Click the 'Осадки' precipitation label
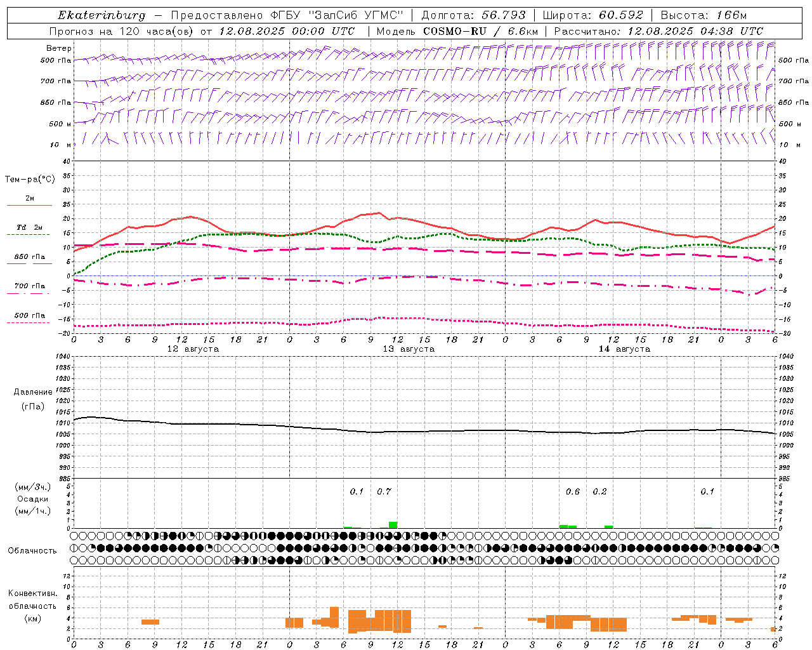Image resolution: width=812 pixels, height=650 pixels. pos(32,499)
